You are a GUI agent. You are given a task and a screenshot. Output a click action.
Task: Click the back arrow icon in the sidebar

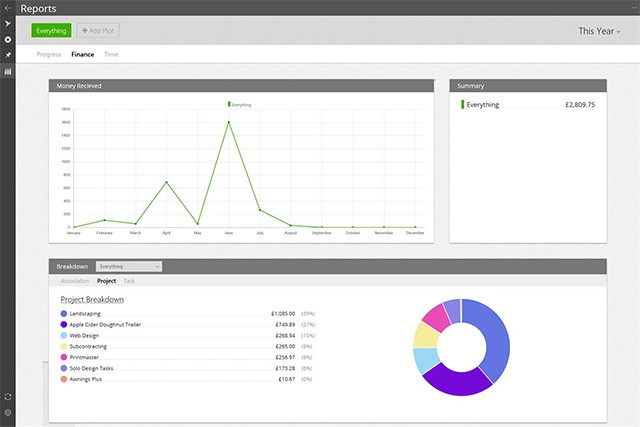click(8, 7)
